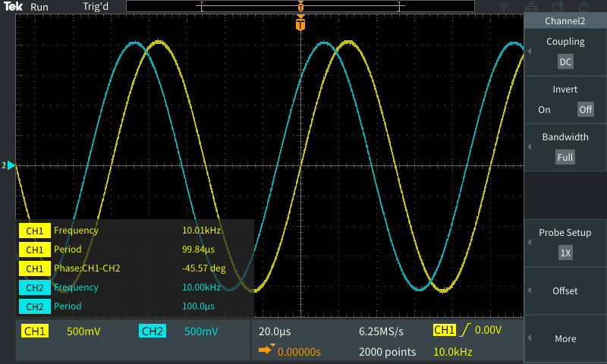
Task: Click the channel 2 ground level arrow
Action: click(x=10, y=165)
